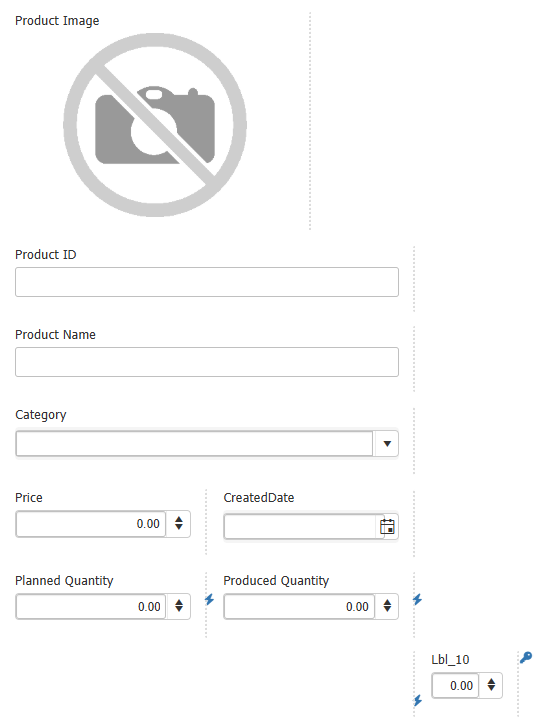Focus the Product ID text field
Viewport: 550px width, 718px height.
207,282
